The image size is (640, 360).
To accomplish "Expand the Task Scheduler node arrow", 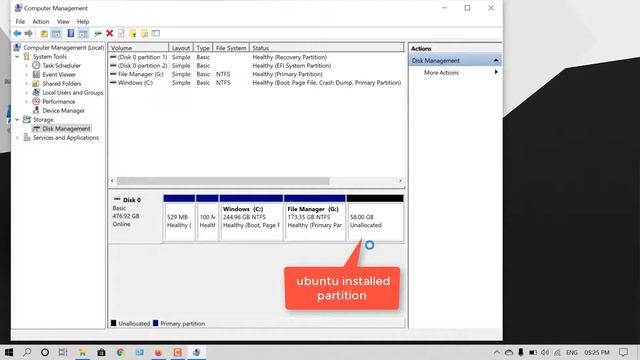I will pyautogui.click(x=27, y=65).
